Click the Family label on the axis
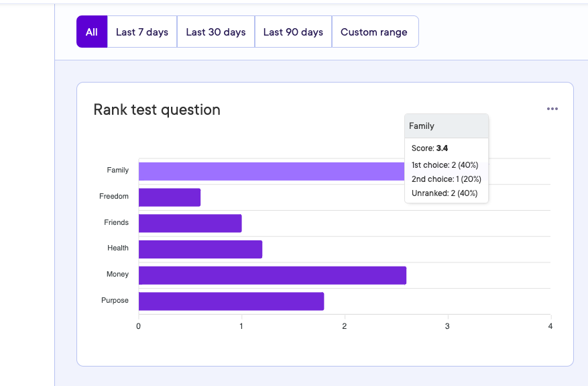Image resolution: width=588 pixels, height=386 pixels. pyautogui.click(x=117, y=171)
